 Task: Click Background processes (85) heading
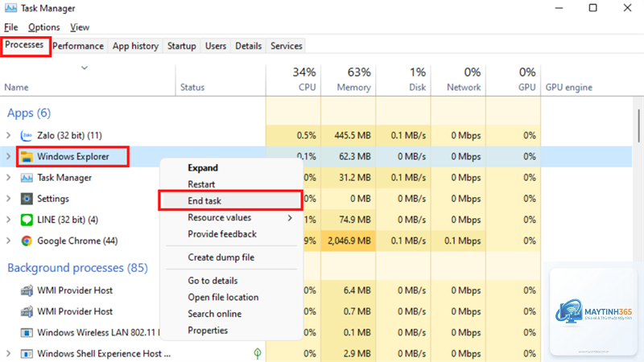pyautogui.click(x=77, y=268)
